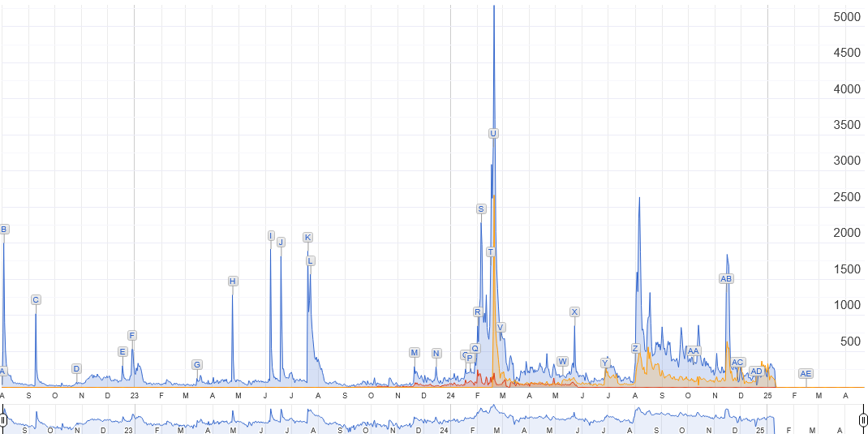Select the U flag at the tallest peak

point(493,133)
